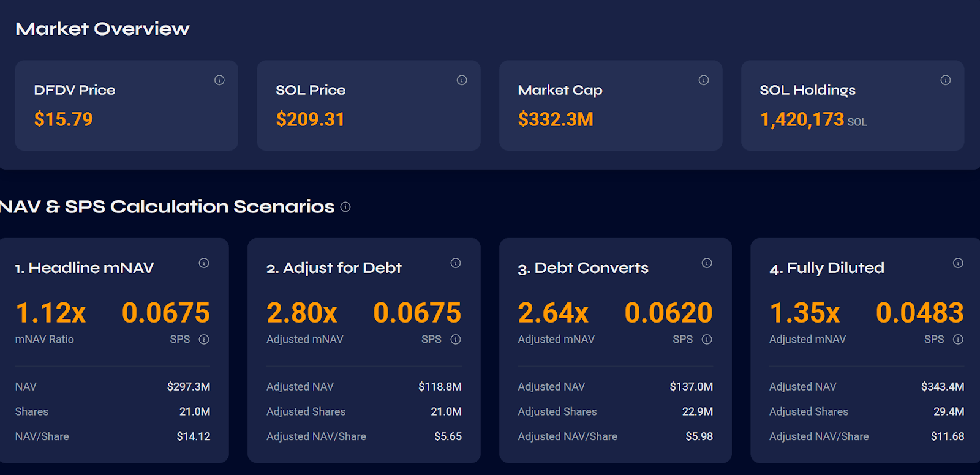Click SPS info icon in Debt Converts card
This screenshot has height=475, width=980.
(707, 339)
